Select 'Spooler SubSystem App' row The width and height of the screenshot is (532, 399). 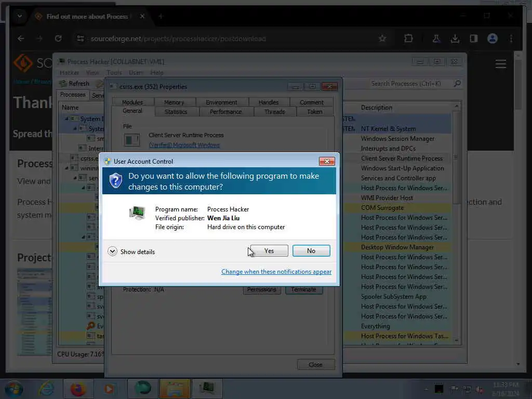394,297
